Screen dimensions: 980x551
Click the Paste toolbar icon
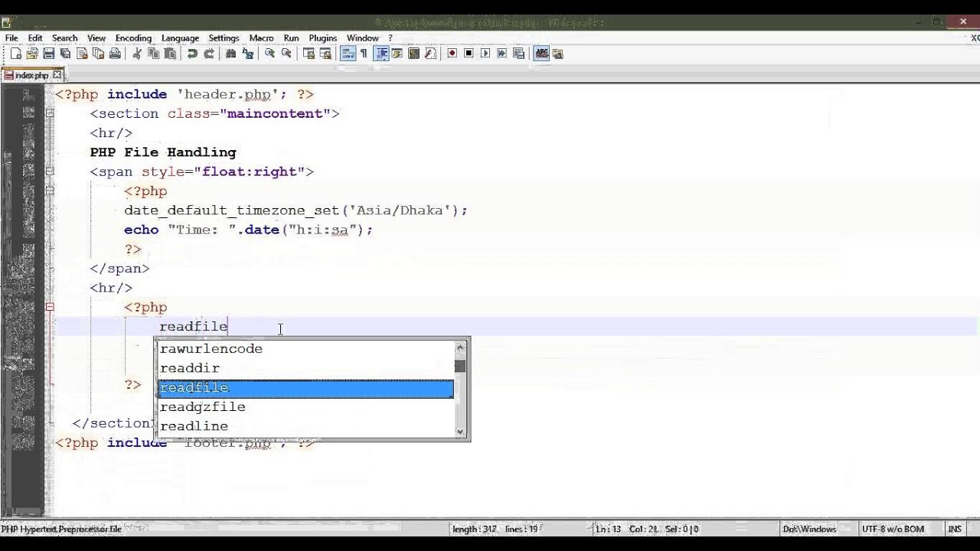[171, 54]
